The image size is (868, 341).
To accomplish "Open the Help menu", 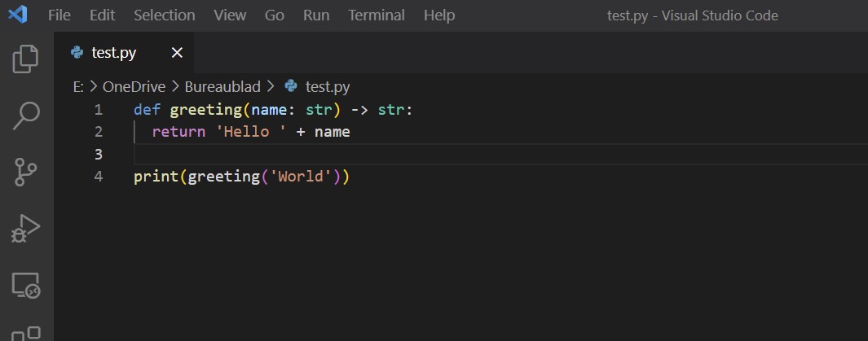I will 439,15.
